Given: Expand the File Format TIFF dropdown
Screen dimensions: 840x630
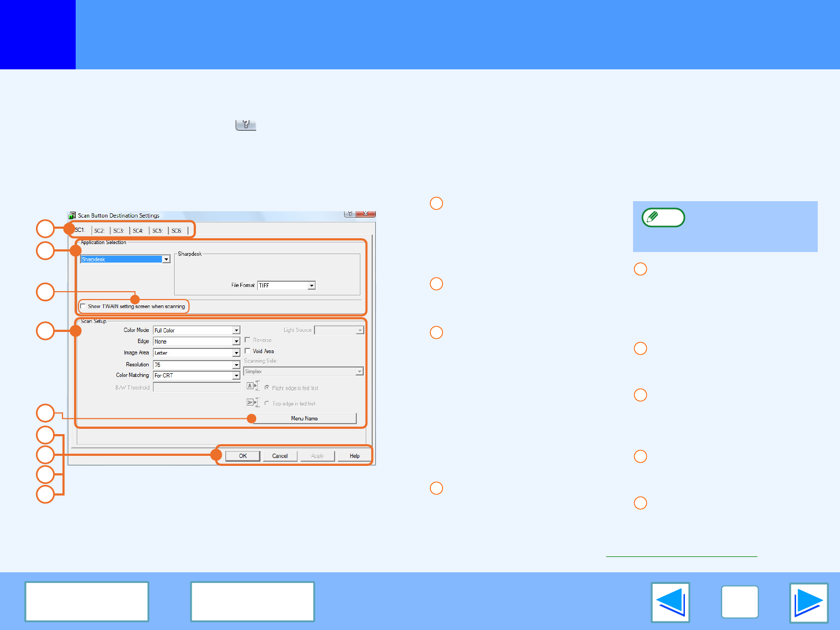Looking at the screenshot, I should click(x=311, y=285).
